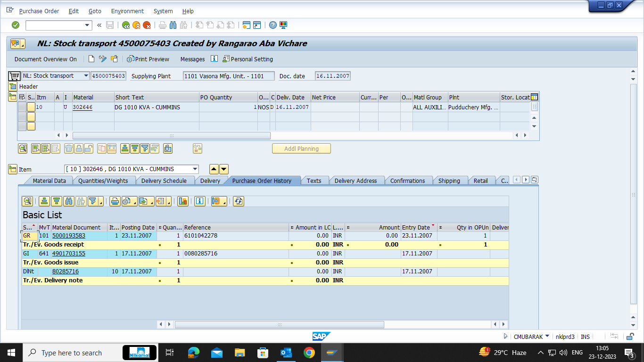Click the Other Purchase Order icon
The image size is (644, 362).
tap(114, 59)
